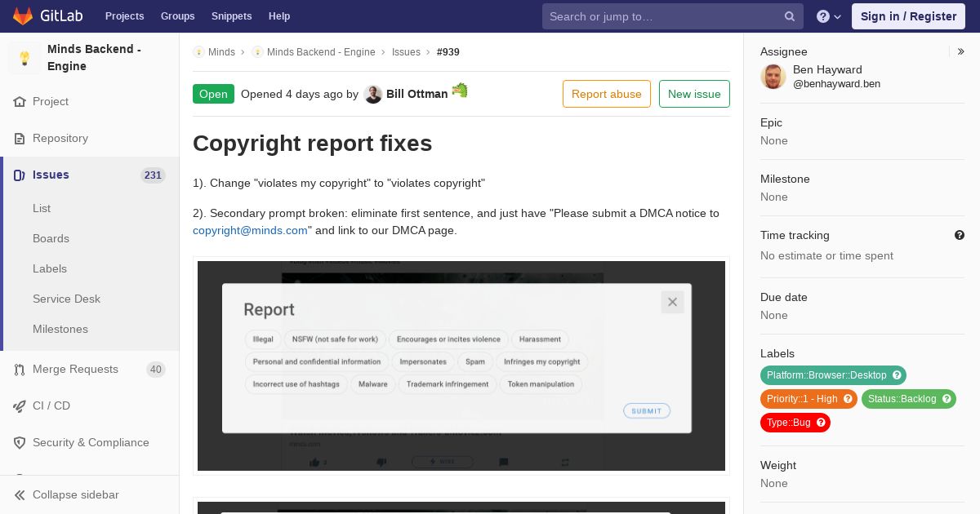Click help icon on Priority::1 - High label
The image size is (980, 514).
[848, 399]
